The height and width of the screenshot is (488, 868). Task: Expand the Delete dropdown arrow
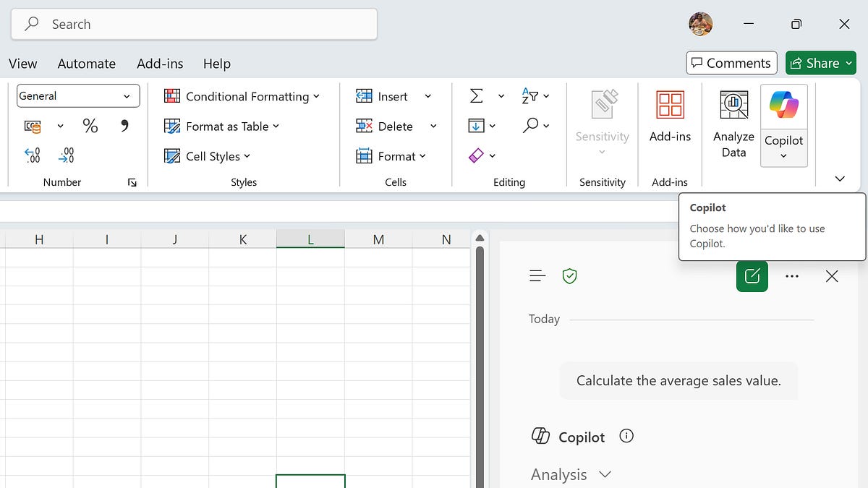click(433, 126)
